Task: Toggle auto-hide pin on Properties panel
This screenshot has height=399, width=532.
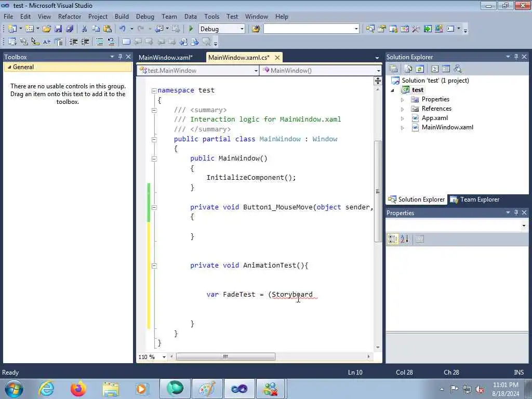Action: 516,212
